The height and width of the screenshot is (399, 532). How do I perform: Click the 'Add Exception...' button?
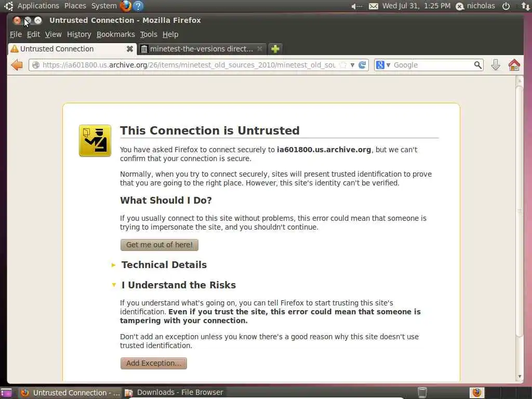click(x=154, y=363)
